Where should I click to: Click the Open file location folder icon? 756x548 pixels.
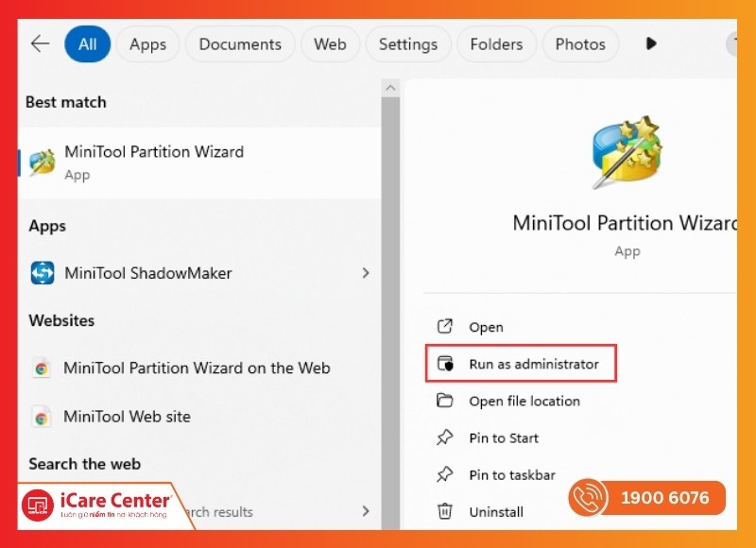pyautogui.click(x=445, y=401)
